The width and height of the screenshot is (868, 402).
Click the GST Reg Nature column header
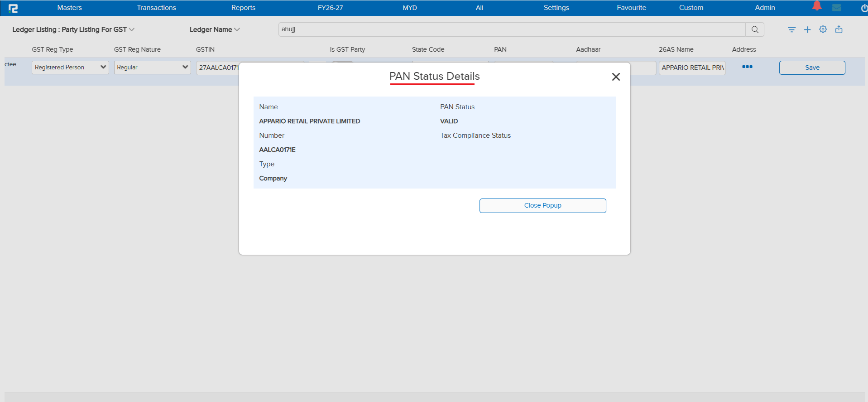point(137,49)
